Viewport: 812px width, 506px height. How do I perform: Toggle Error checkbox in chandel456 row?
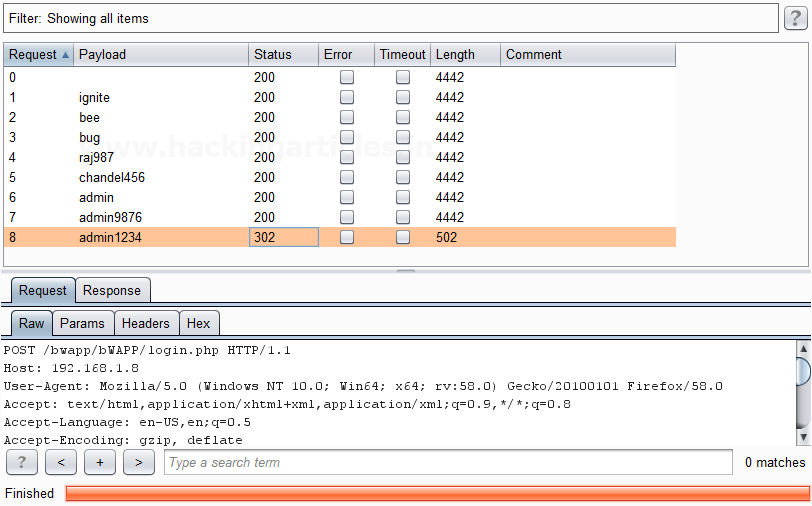tap(347, 177)
